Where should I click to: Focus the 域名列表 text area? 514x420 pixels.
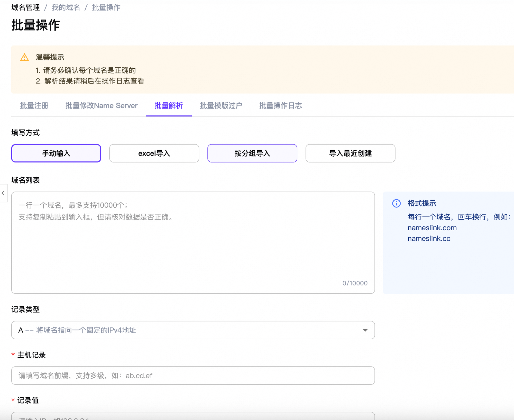coord(193,243)
